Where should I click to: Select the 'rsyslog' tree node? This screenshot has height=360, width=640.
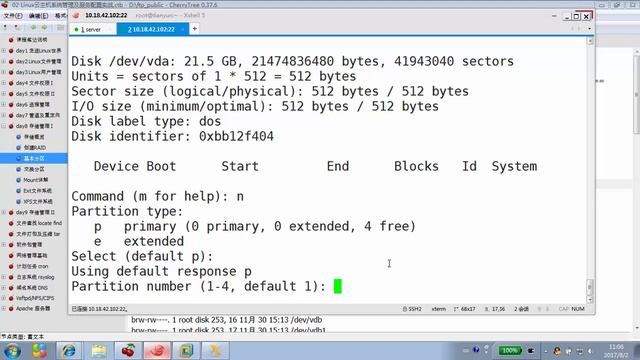coord(35,277)
